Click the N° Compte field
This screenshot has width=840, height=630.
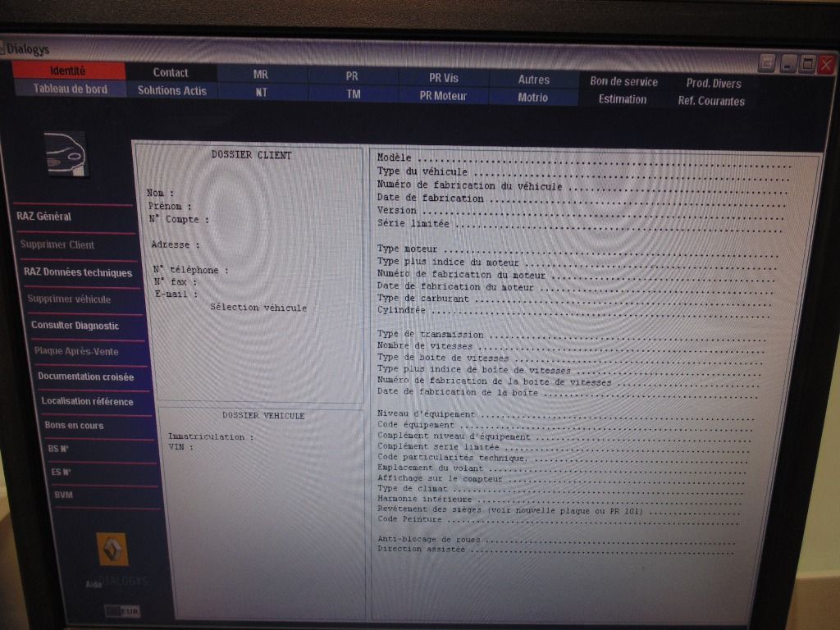coord(178,219)
